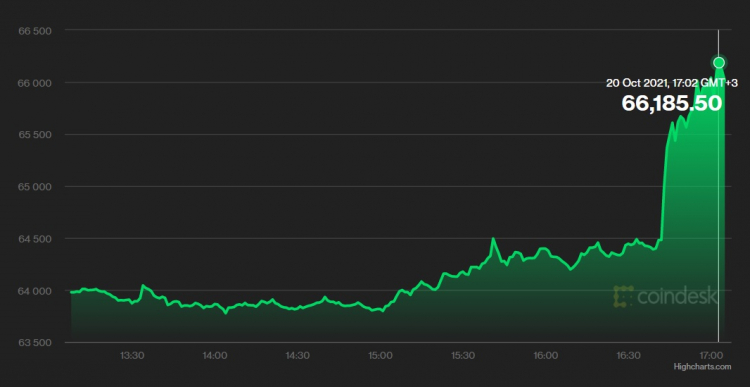Click the 65 000 price axis label
Screen dimensions: 750x387
click(x=34, y=187)
